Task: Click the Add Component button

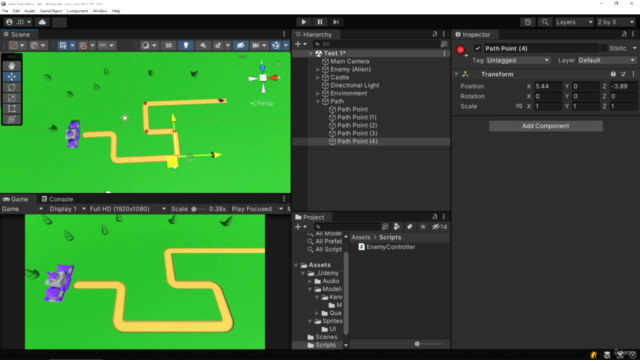Action: 545,126
